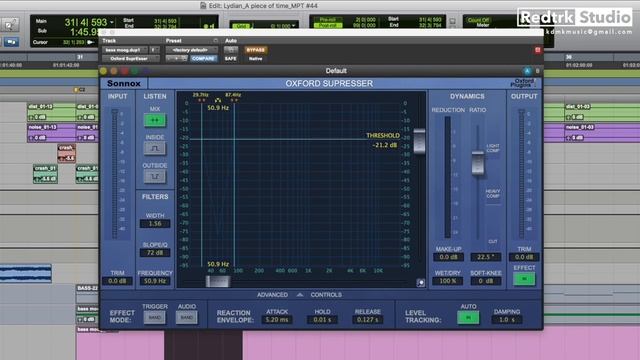
Task: Click the FREQUENCY 50.9 Hz field
Action: pos(155,281)
